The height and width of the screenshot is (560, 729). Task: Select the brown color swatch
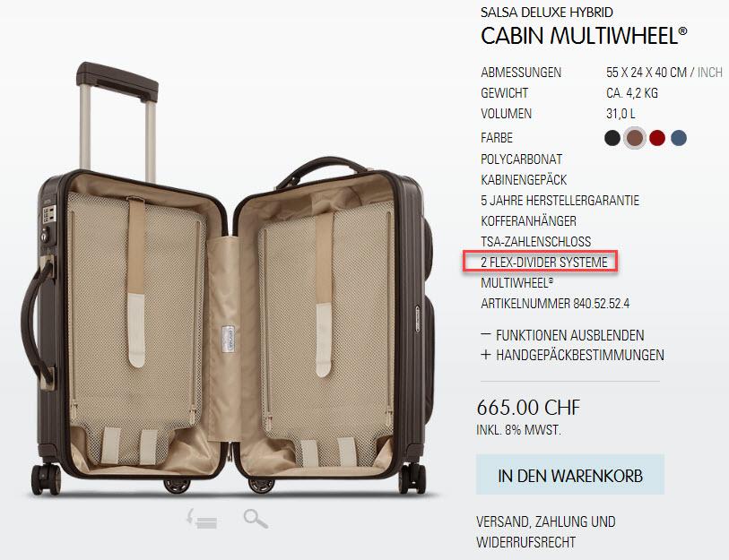tap(635, 138)
